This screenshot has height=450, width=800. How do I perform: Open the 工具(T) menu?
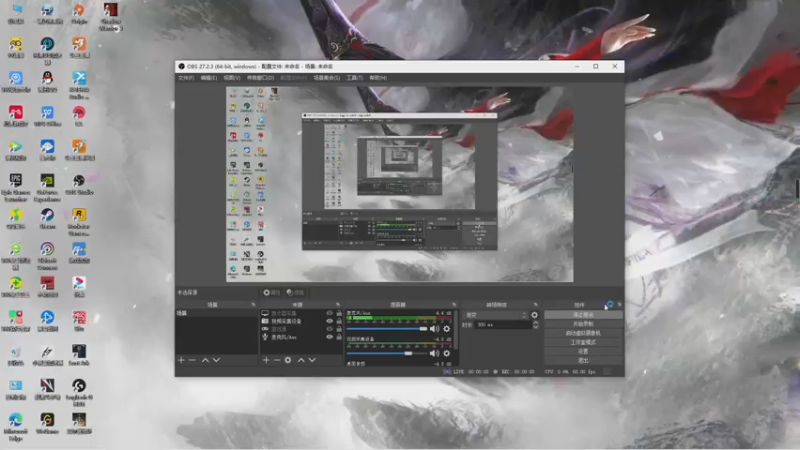click(x=355, y=78)
